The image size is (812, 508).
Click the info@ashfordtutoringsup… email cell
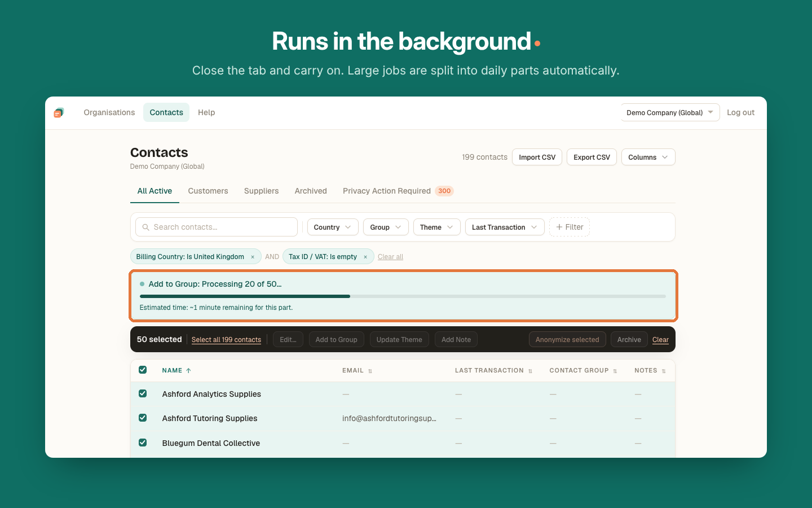point(389,418)
